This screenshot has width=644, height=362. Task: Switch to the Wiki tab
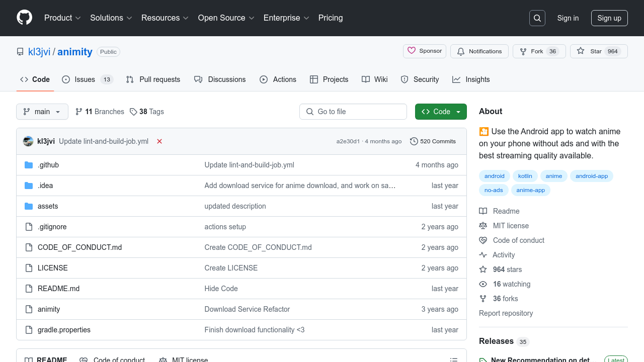click(375, 79)
